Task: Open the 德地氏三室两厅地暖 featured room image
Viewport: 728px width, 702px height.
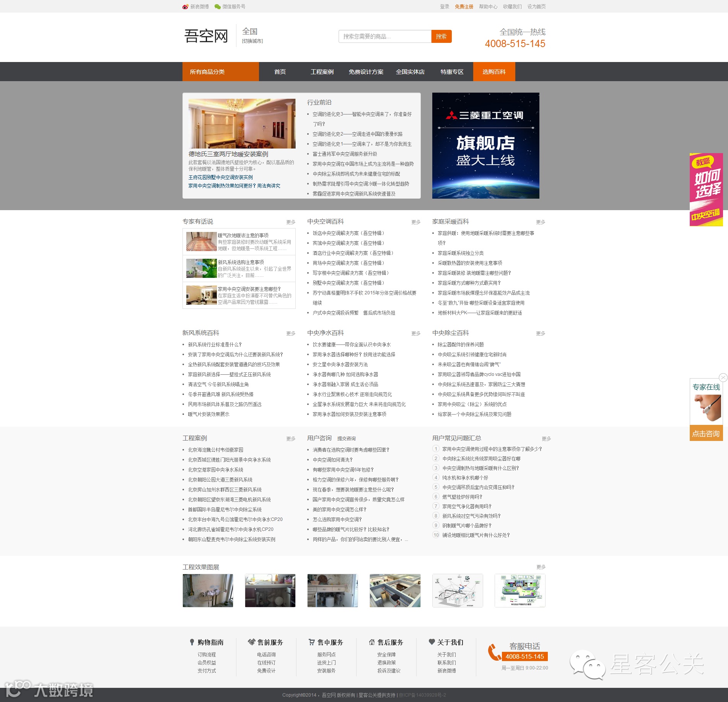Action: pos(242,124)
